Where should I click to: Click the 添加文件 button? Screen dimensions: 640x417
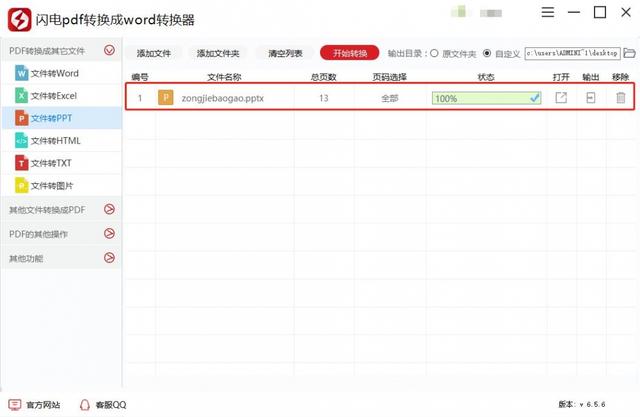(154, 53)
